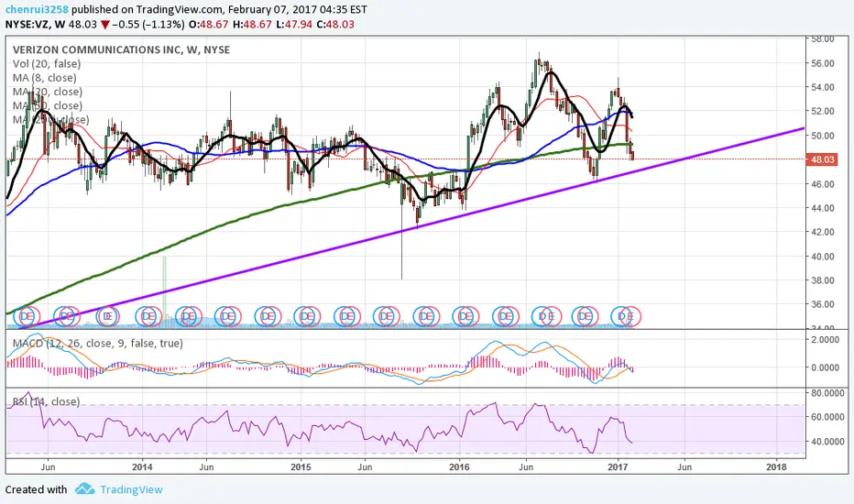Screen dimensions: 854x504
Task: Click the Jun label between 2016 and 2017
Action: coord(526,467)
